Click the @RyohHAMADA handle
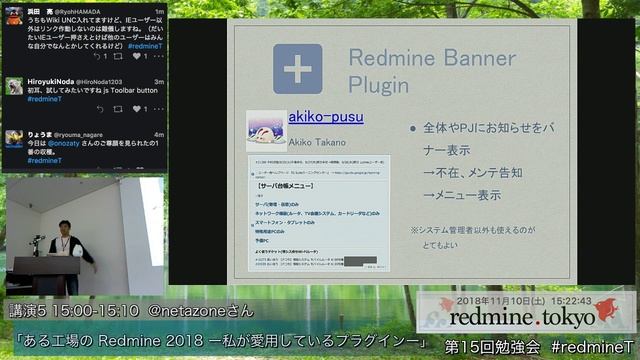 click(77, 12)
